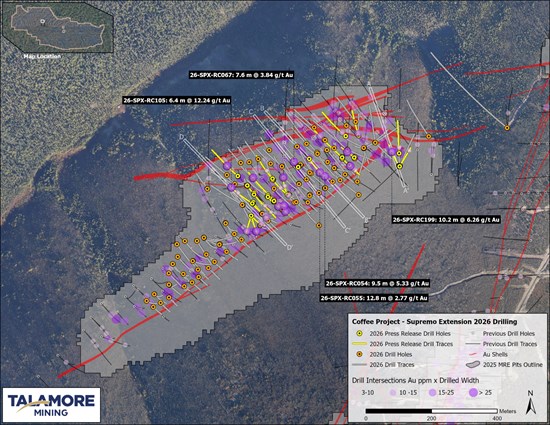Click the grey 2026 Drill Traces legend line
Viewport: 550px width, 425px height.
(359, 365)
